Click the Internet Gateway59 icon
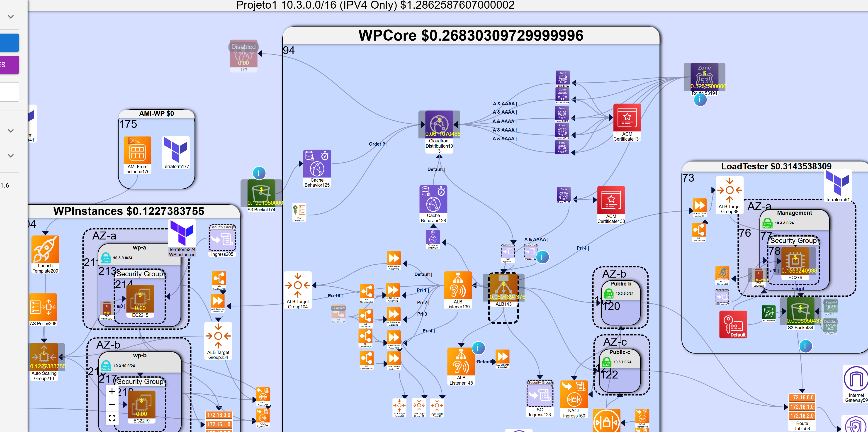The image size is (868, 432). [x=856, y=379]
